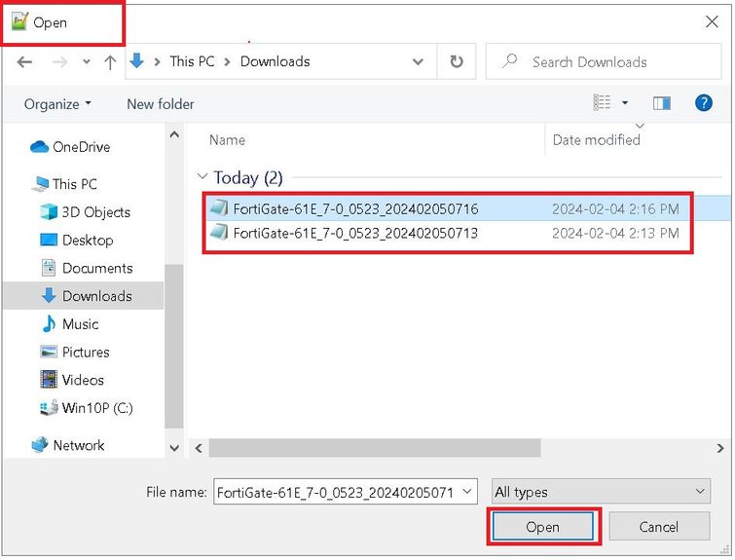Go up one folder level arrow
Image resolution: width=735 pixels, height=560 pixels.
(x=110, y=62)
